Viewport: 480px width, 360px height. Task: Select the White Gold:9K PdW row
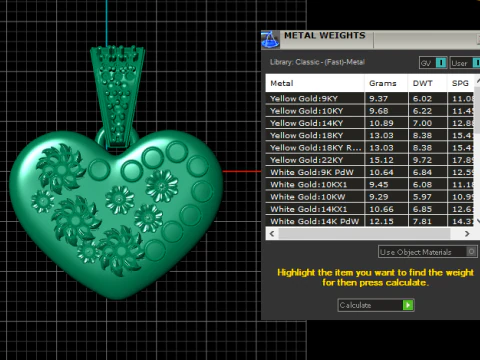[370, 172]
